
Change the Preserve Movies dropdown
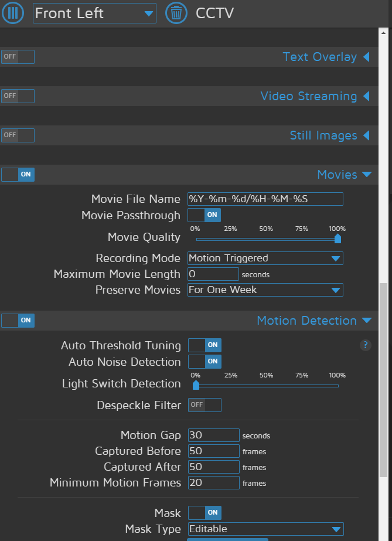pyautogui.click(x=265, y=290)
